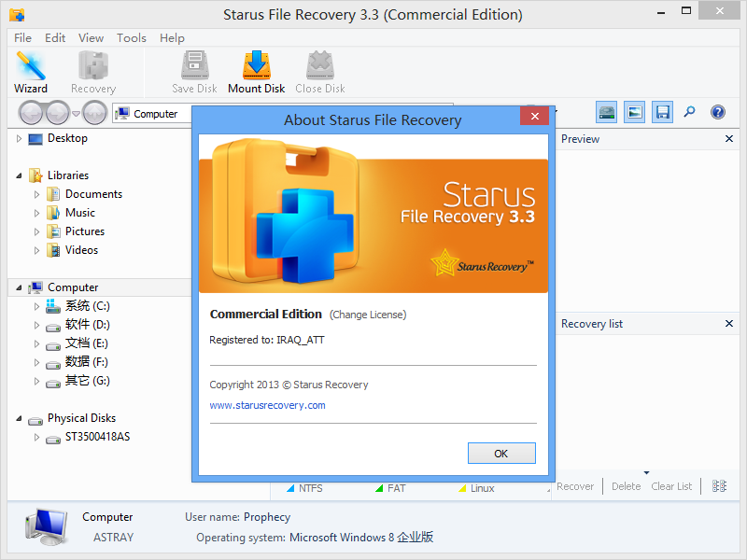
Task: Open navigation history dropdown arrow
Action: pos(76,114)
